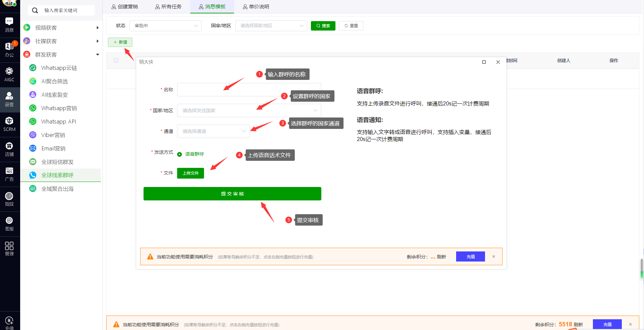644x330 pixels.
Task: Dismiss the dialog points notice banner
Action: click(x=494, y=256)
